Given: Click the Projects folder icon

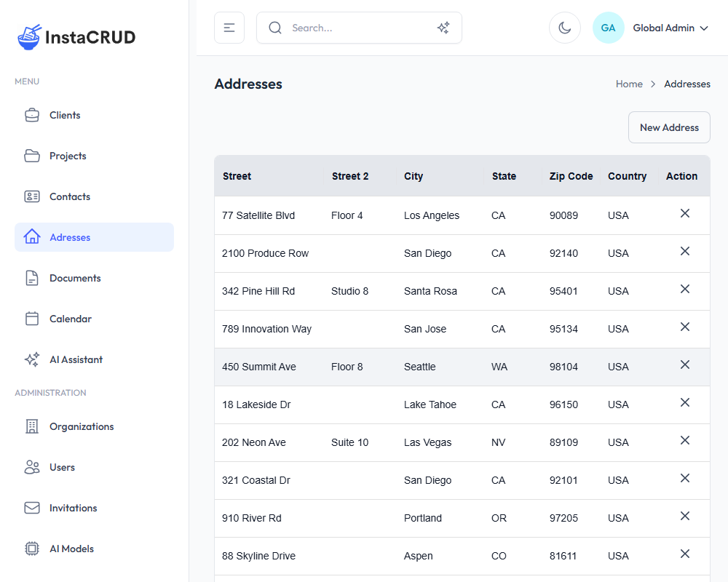Looking at the screenshot, I should click(32, 156).
